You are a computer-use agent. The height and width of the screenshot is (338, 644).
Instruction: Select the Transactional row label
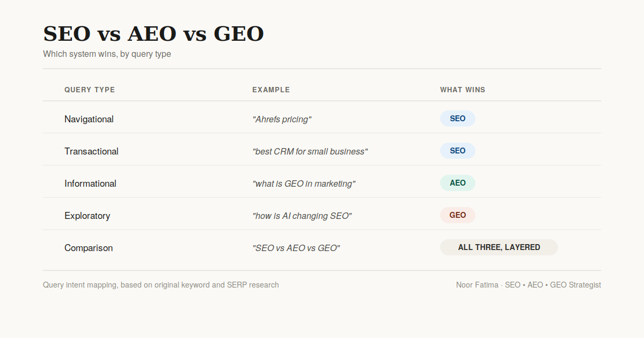pos(91,151)
